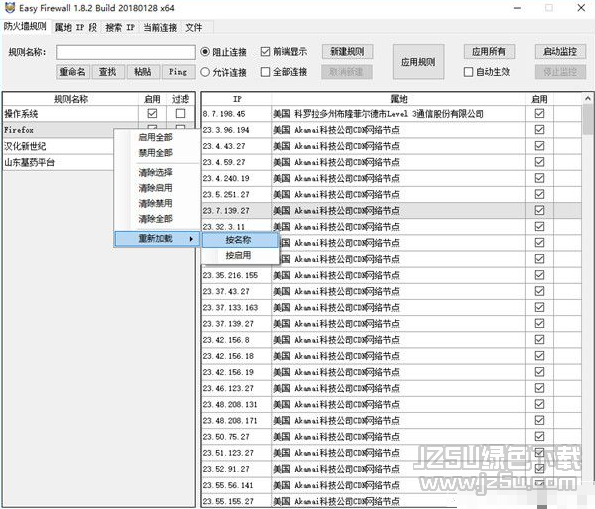
Task: Toggle 启用 checkbox for IP 23.37.43.27
Action: tap(539, 291)
